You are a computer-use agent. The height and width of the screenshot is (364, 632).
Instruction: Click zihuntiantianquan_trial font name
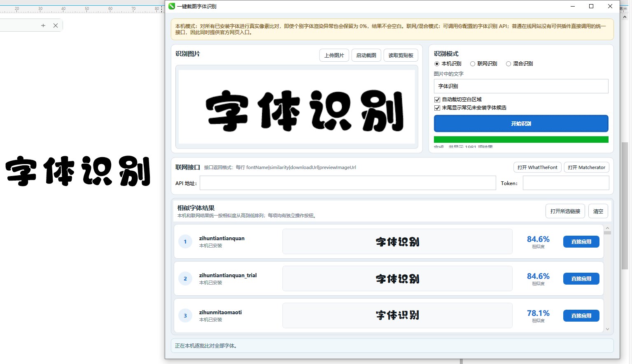tap(228, 276)
